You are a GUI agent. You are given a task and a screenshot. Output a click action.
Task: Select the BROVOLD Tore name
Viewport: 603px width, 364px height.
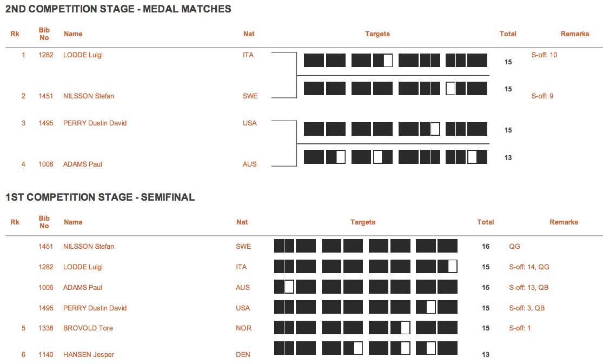(88, 328)
